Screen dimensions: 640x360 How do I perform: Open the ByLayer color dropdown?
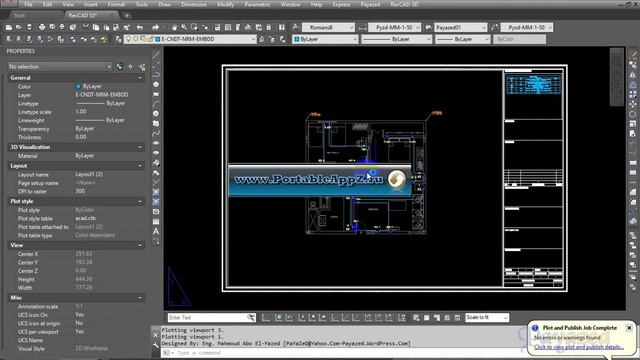(325, 39)
